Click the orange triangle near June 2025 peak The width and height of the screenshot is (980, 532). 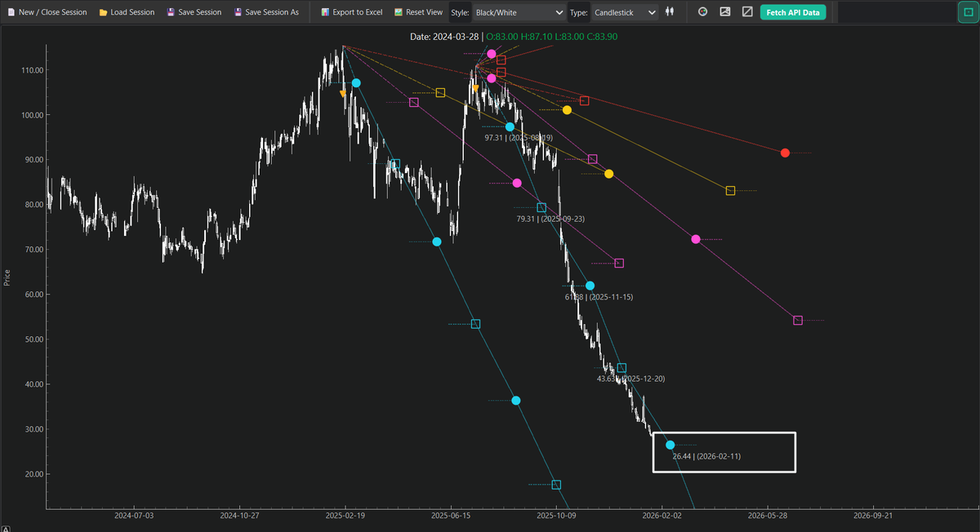[x=475, y=89]
